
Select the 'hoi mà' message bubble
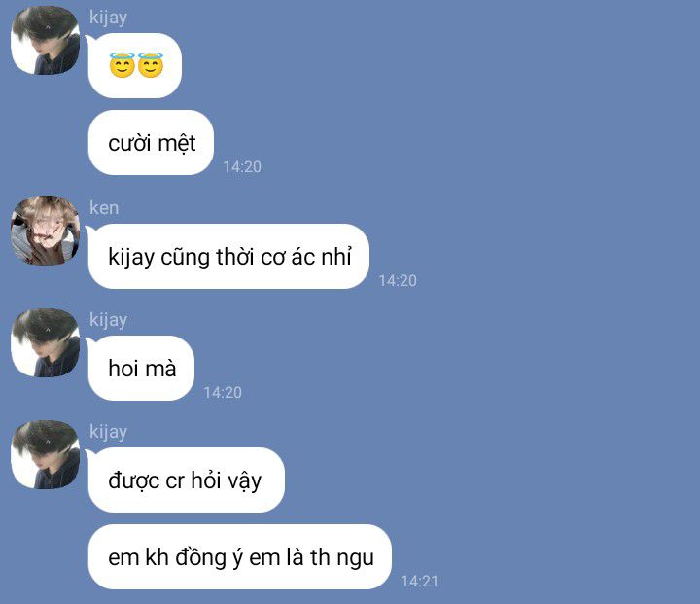point(141,368)
